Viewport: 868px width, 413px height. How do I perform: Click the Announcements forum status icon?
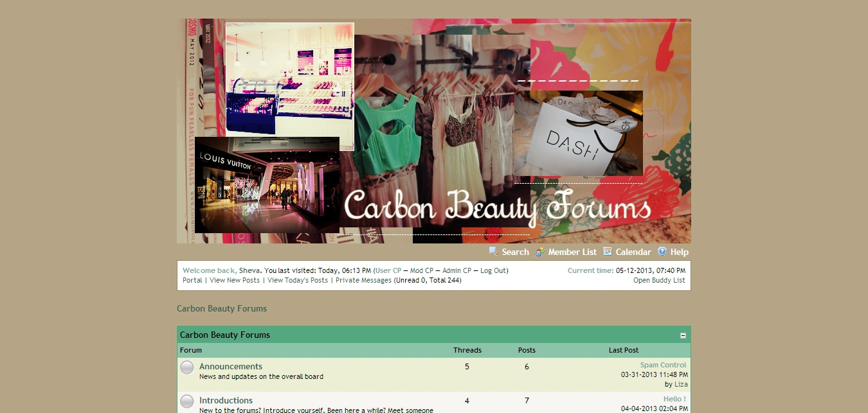(x=187, y=367)
